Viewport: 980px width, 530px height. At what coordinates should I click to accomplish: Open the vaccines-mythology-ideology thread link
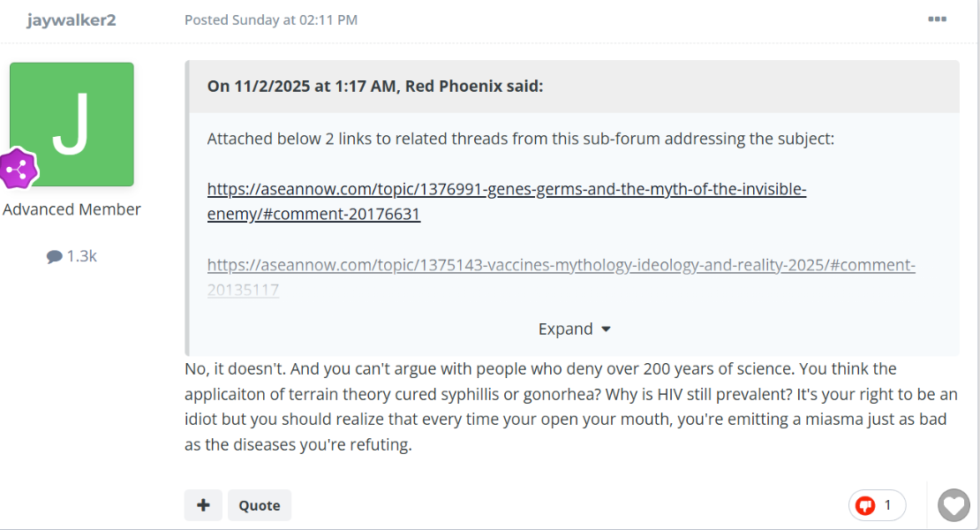[x=560, y=264]
